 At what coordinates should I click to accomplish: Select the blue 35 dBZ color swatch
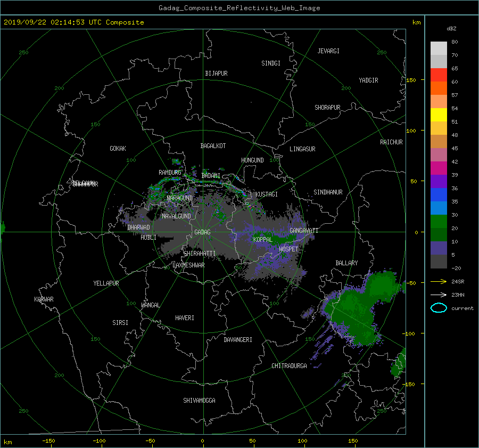click(x=439, y=195)
